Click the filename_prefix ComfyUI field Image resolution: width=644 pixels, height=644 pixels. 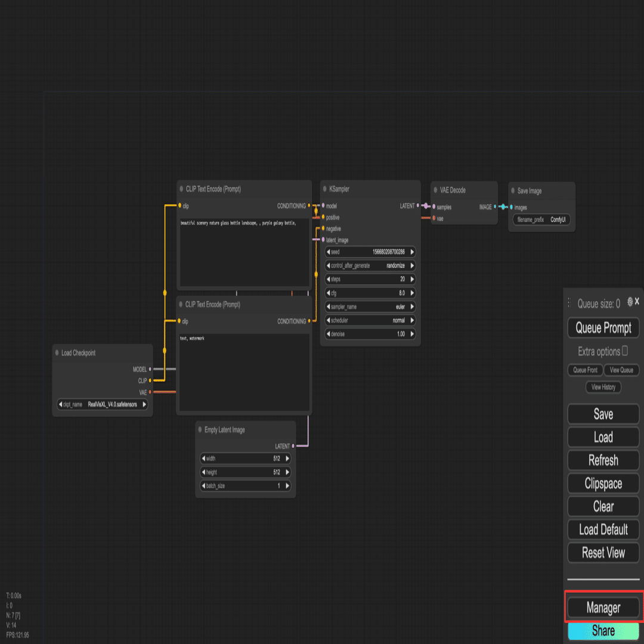(x=541, y=219)
